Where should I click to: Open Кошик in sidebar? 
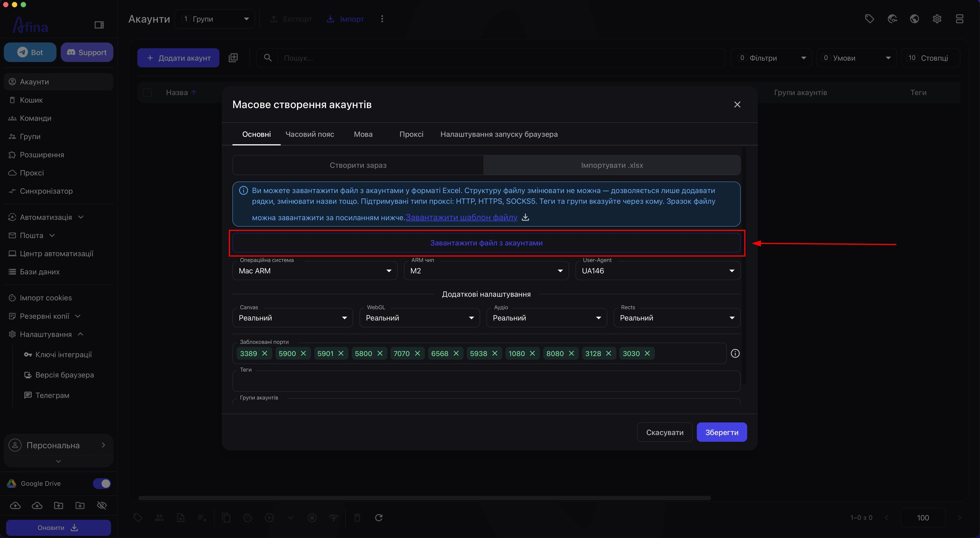pos(59,100)
